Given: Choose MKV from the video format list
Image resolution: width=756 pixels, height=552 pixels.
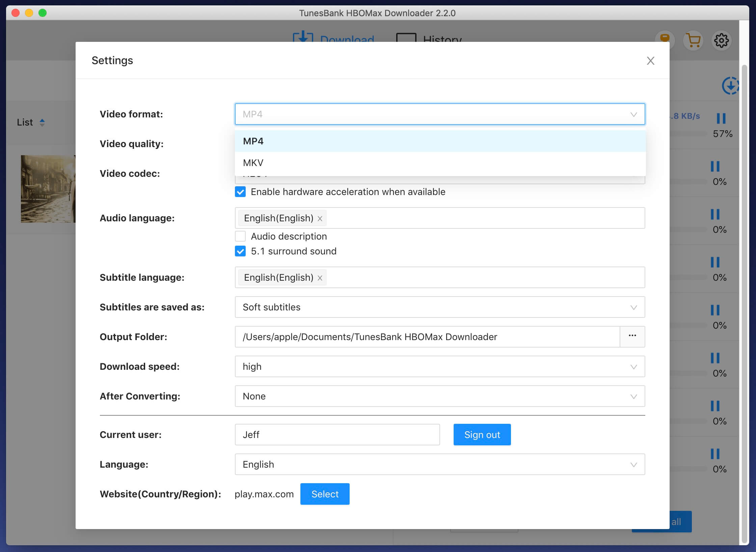Looking at the screenshot, I should 440,163.
